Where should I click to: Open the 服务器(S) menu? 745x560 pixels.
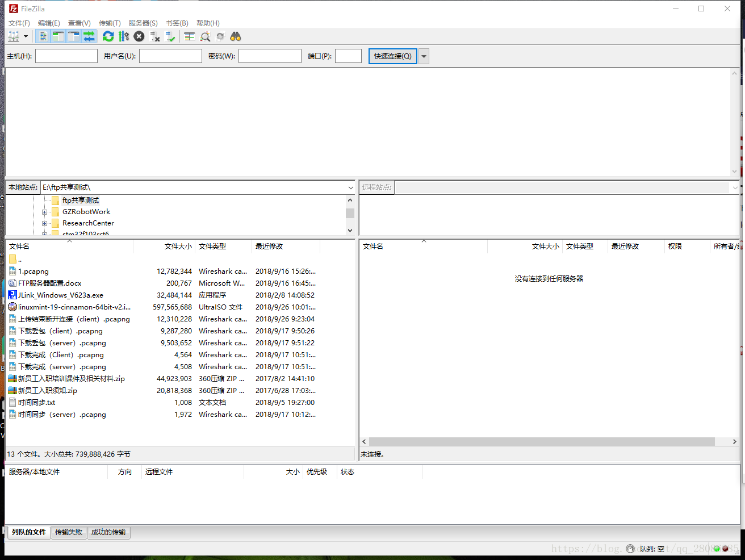tap(143, 23)
